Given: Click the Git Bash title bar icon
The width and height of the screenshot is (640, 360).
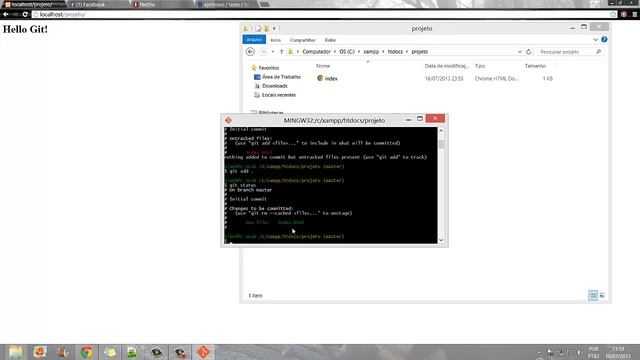Looking at the screenshot, I should pyautogui.click(x=228, y=120).
